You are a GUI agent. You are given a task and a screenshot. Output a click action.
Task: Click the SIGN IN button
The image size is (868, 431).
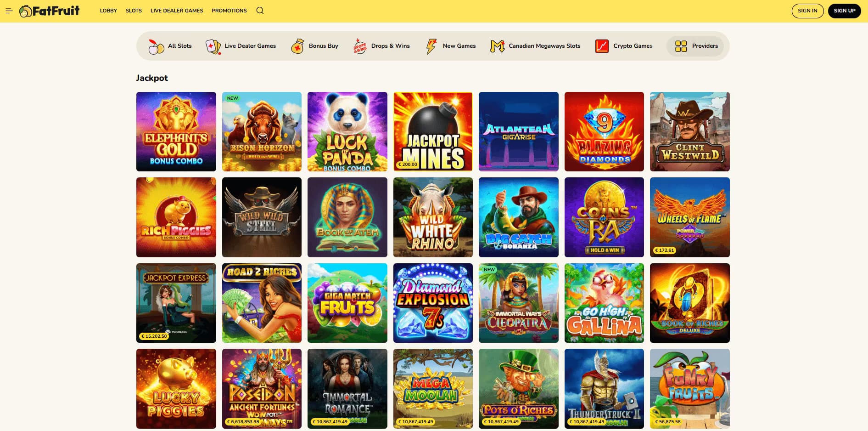[807, 11]
